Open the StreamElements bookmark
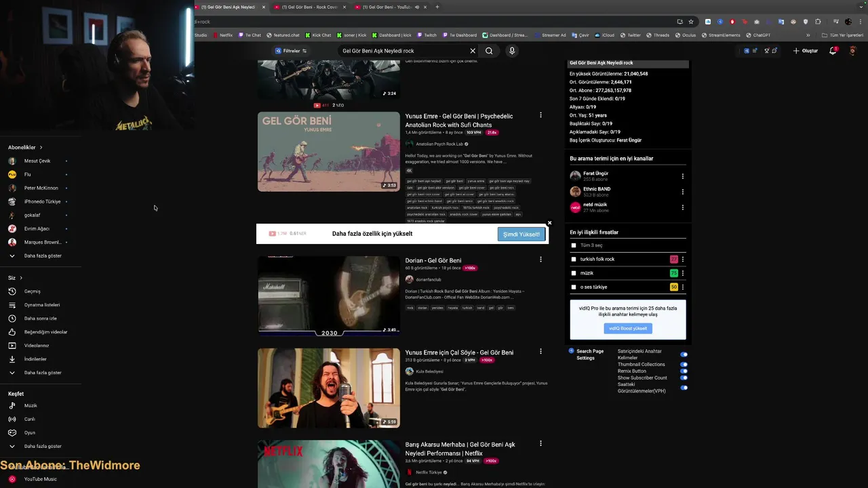This screenshot has height=488, width=868. [x=721, y=35]
